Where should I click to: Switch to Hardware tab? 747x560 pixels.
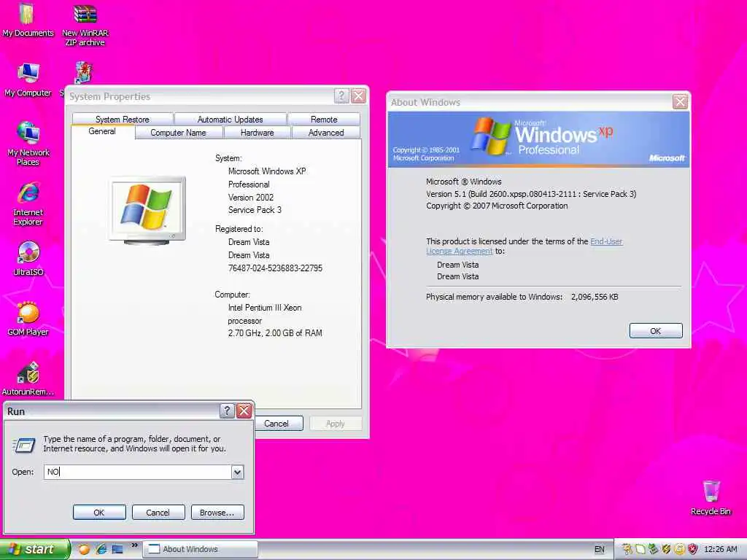[x=258, y=133]
